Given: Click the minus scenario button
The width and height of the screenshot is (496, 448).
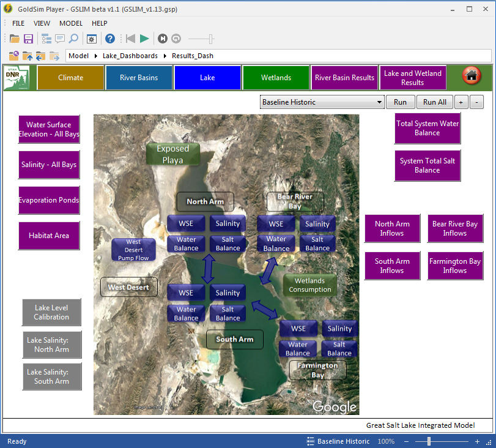Looking at the screenshot, I should pos(476,102).
